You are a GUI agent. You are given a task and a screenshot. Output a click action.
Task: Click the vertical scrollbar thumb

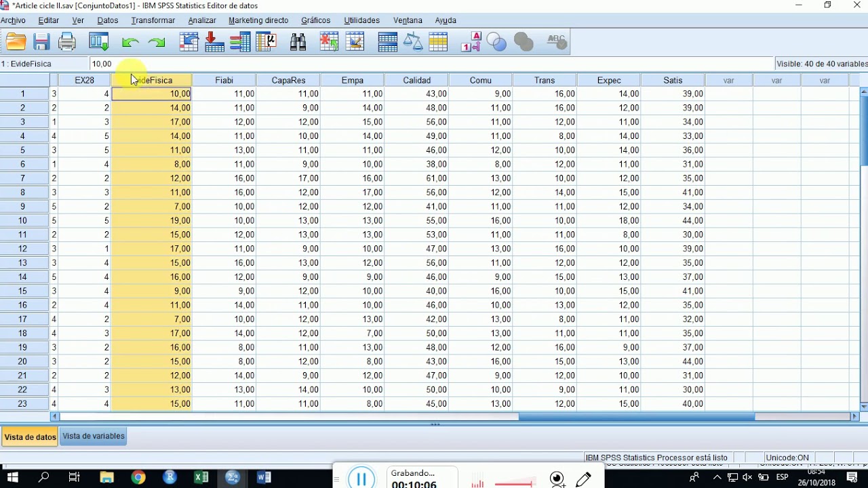coord(864,130)
